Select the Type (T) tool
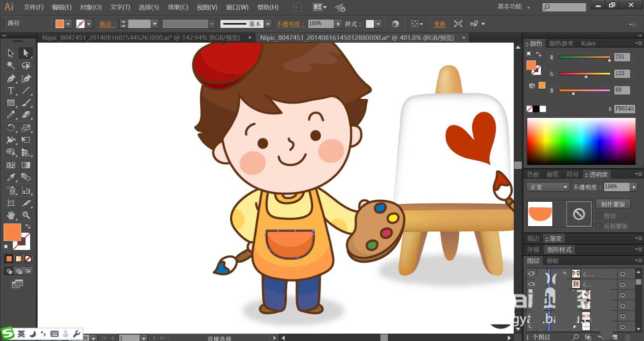This screenshot has width=644, height=341. click(11, 91)
